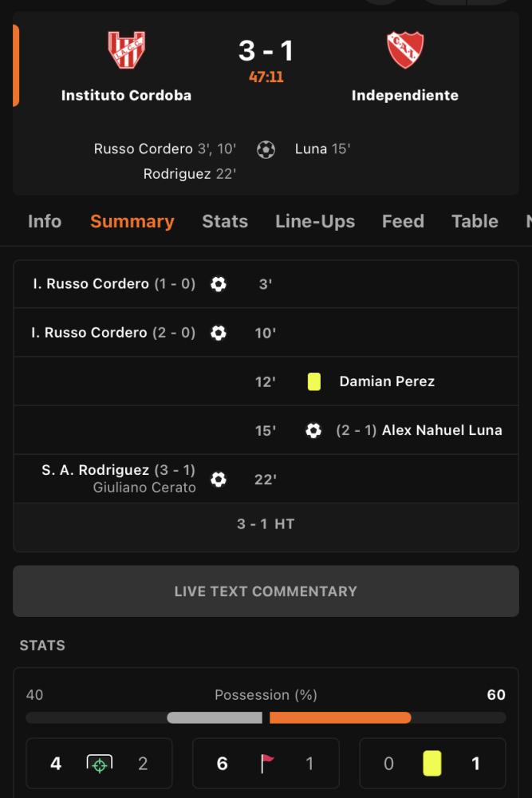532x798 pixels.
Task: Tap the goal icon at 22' event
Action: [x=219, y=480]
